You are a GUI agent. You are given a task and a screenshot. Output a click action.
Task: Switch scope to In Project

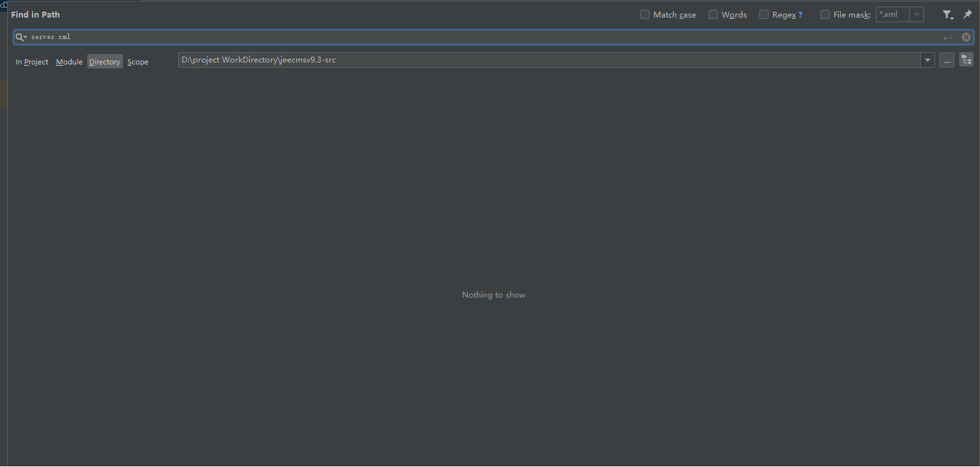coord(32,62)
